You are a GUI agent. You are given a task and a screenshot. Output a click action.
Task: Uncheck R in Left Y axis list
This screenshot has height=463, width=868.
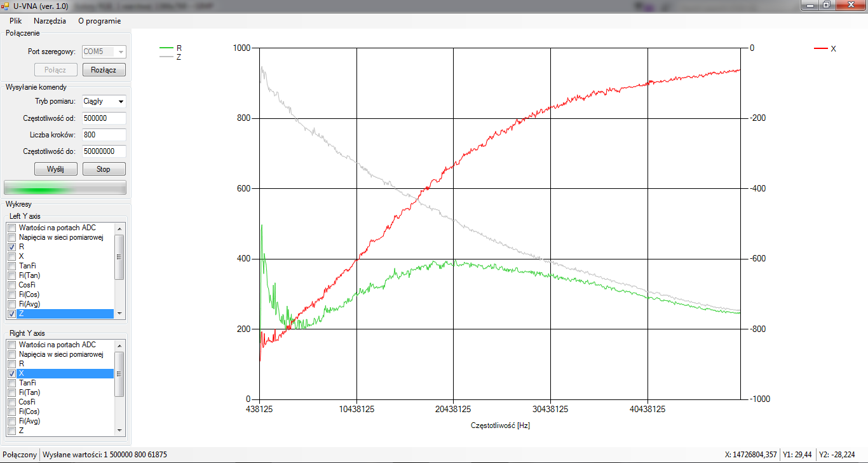(11, 247)
